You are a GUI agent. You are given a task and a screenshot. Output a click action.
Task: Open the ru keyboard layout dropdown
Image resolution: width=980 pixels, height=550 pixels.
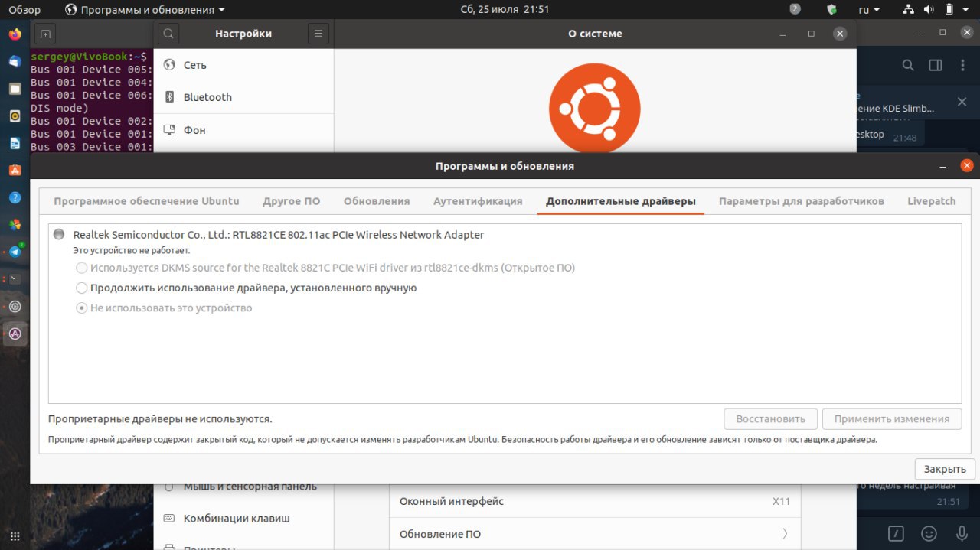click(x=869, y=10)
